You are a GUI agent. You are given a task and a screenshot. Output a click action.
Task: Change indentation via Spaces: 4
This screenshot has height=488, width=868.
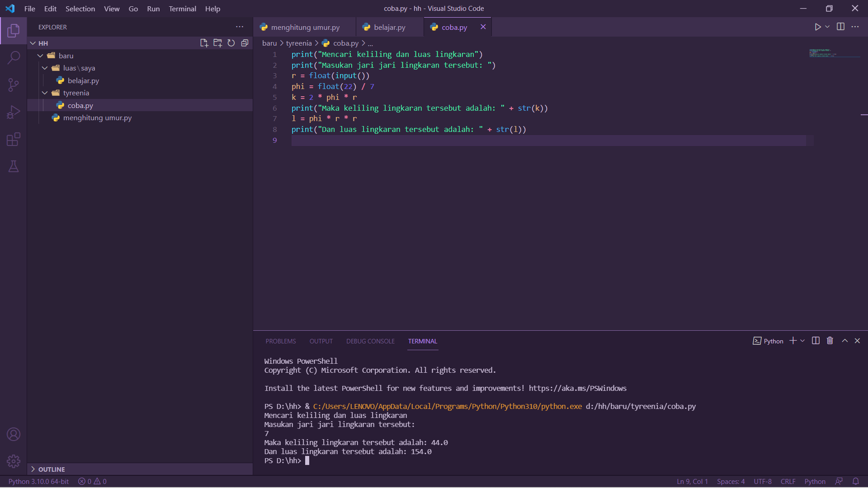(731, 482)
